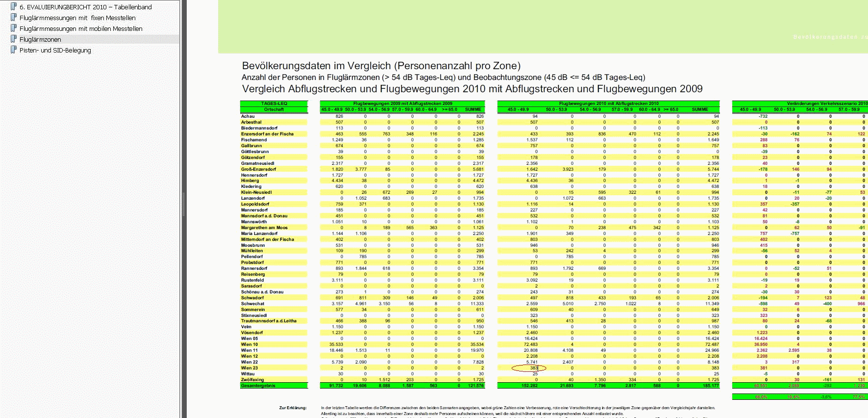Screen dimensions: 868x418
Task: Click header 'Flugbewegungen 2009 mit Abflugstrecken 2009'
Action: [402, 104]
